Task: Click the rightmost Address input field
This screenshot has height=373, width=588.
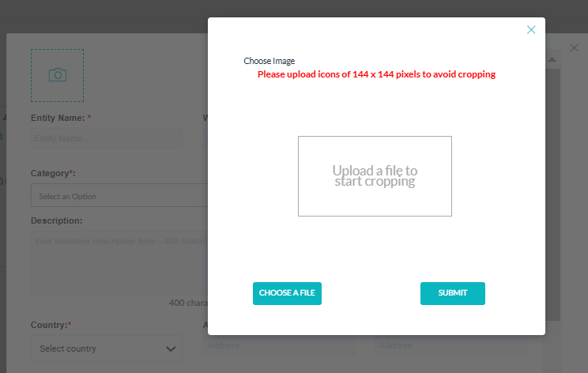Action: pos(451,345)
